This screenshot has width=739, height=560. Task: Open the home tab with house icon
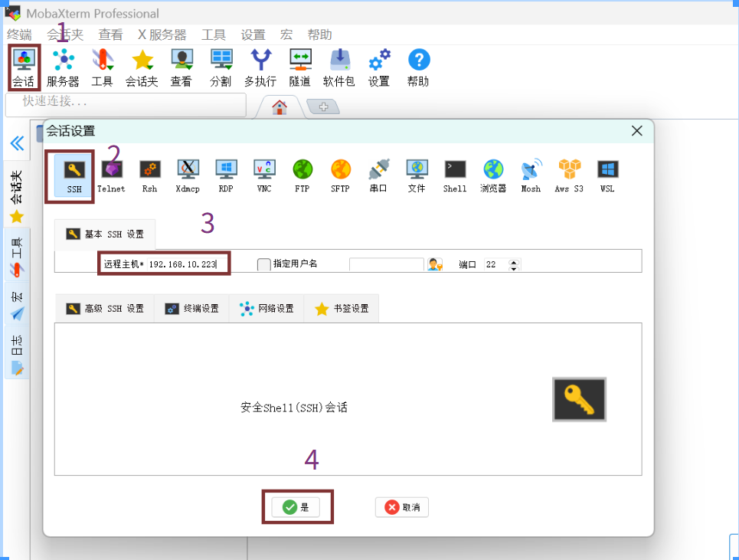coord(280,107)
